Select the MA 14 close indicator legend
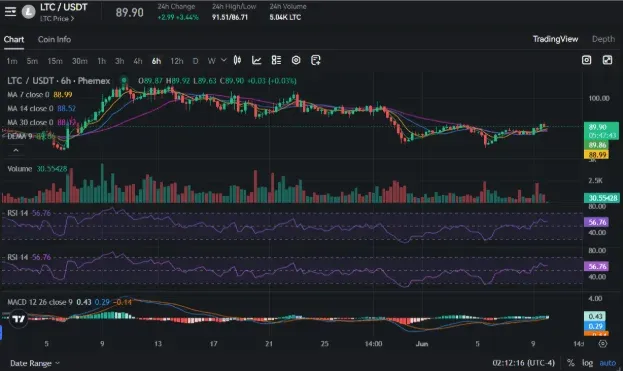623x371 pixels. tap(41, 108)
